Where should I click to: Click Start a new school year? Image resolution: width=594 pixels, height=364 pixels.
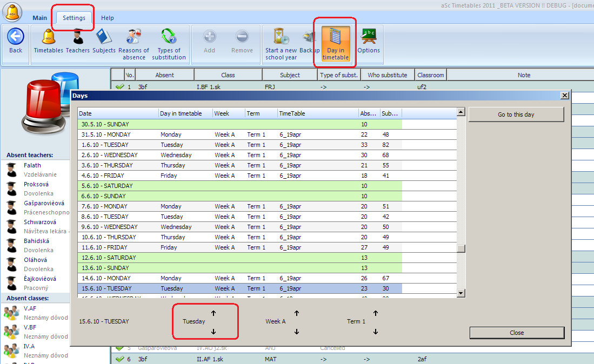281,37
